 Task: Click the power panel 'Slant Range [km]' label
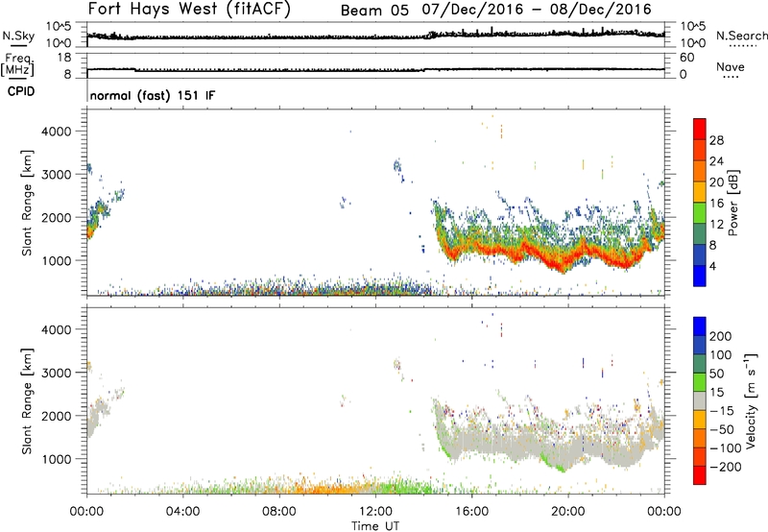click(x=27, y=203)
